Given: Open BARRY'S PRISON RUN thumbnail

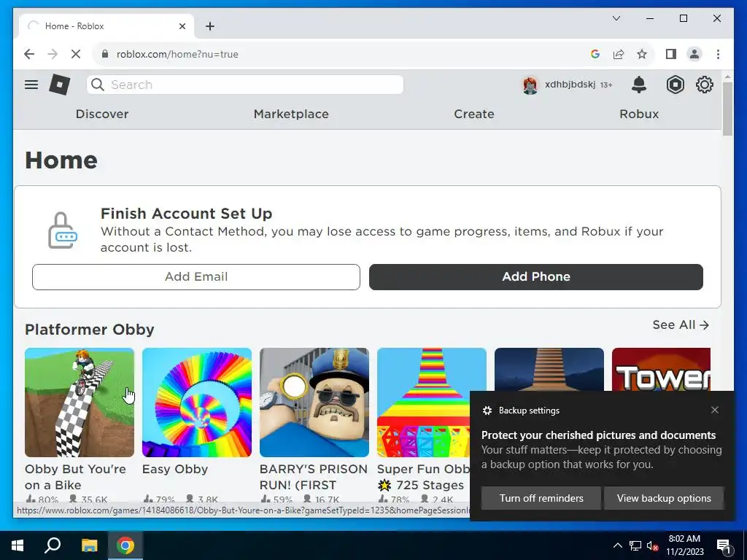Looking at the screenshot, I should pyautogui.click(x=314, y=402).
